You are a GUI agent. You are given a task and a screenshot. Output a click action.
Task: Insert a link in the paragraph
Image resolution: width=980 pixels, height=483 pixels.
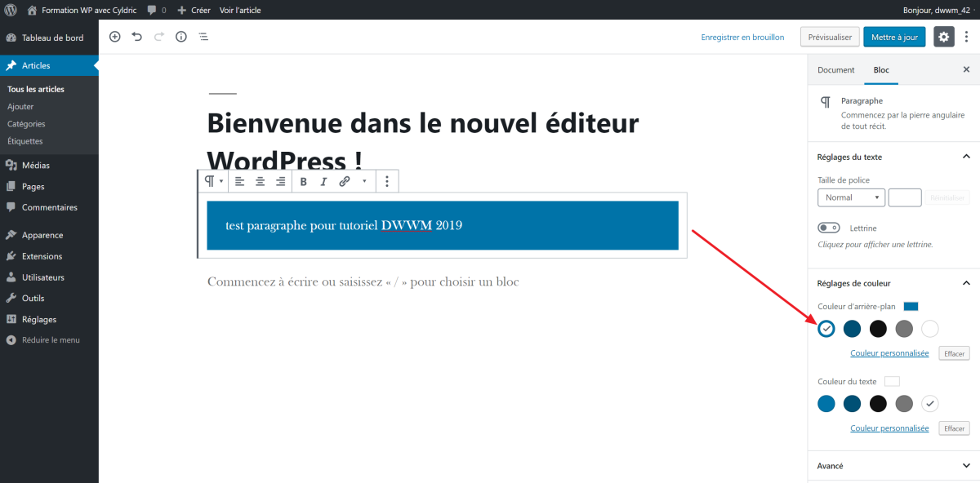point(345,181)
